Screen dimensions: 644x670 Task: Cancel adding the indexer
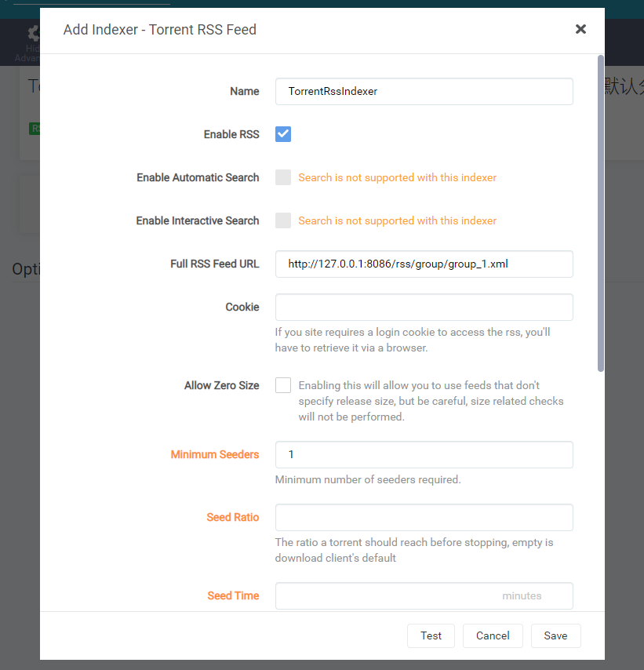point(493,635)
